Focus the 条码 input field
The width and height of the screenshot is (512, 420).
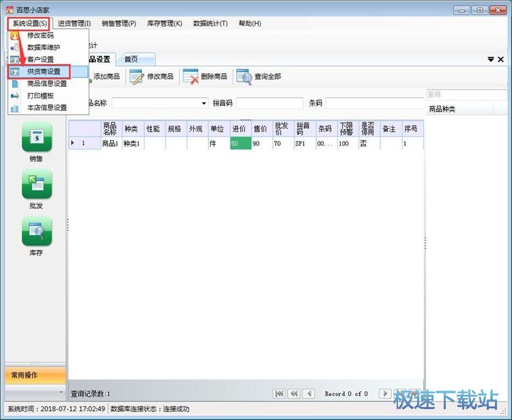(x=375, y=103)
